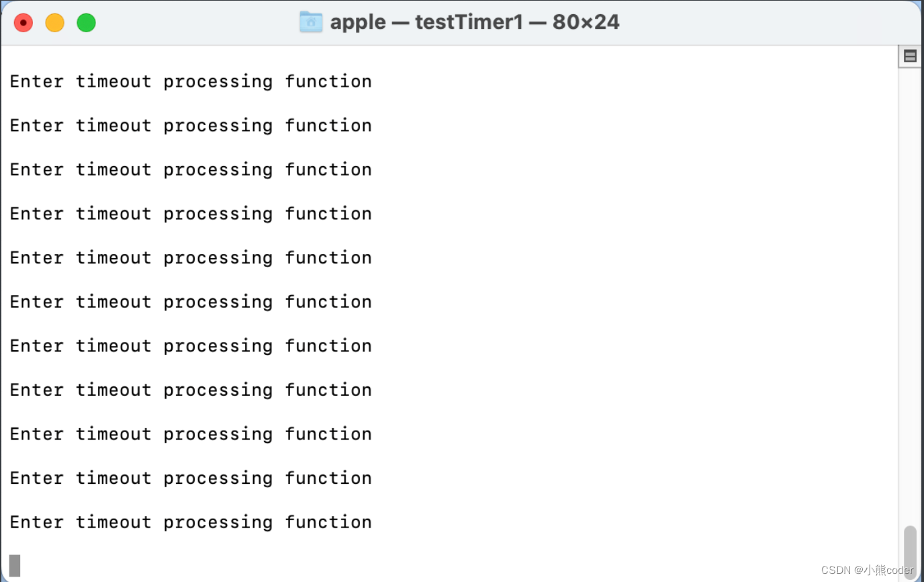Click the folder proxy icon in title bar
This screenshot has width=924, height=582.
coord(311,22)
